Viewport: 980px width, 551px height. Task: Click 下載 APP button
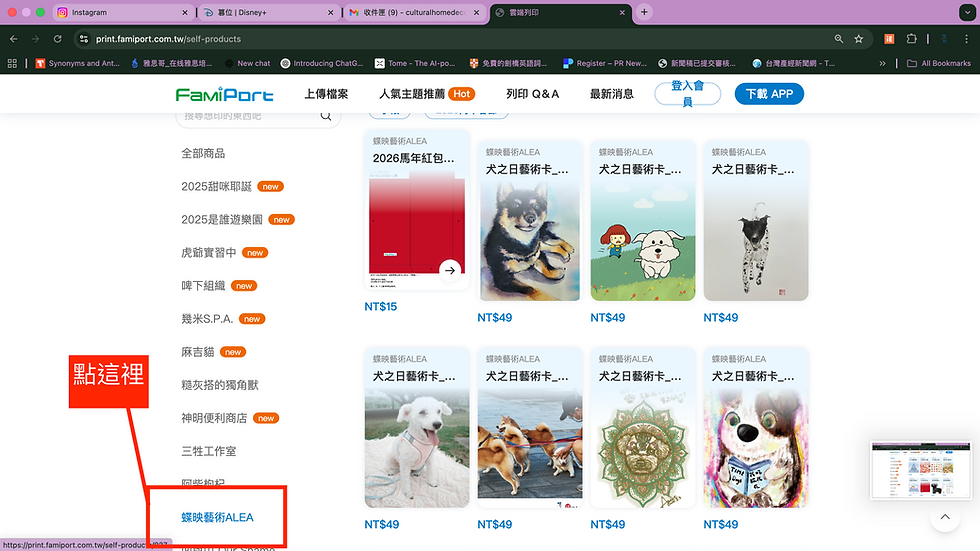click(x=769, y=94)
